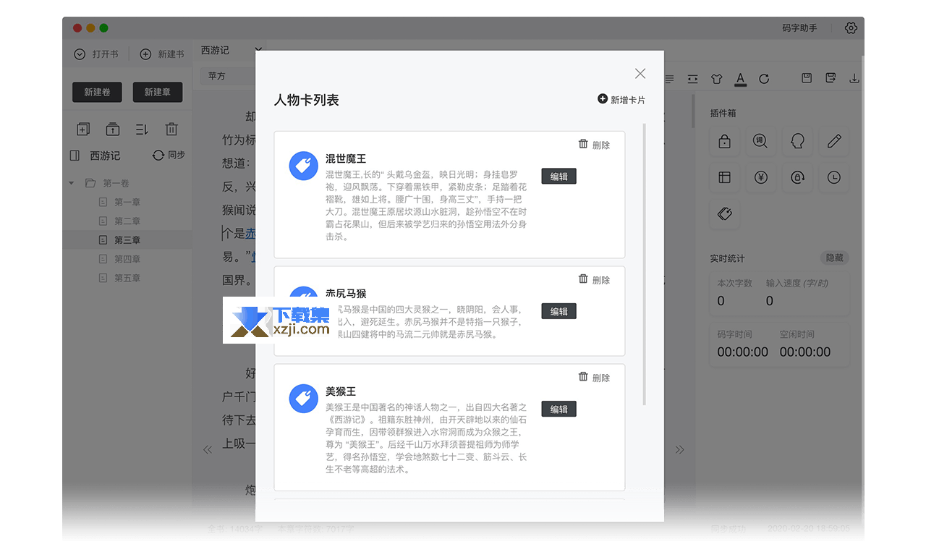Click the 同步 sync icon

(x=169, y=156)
